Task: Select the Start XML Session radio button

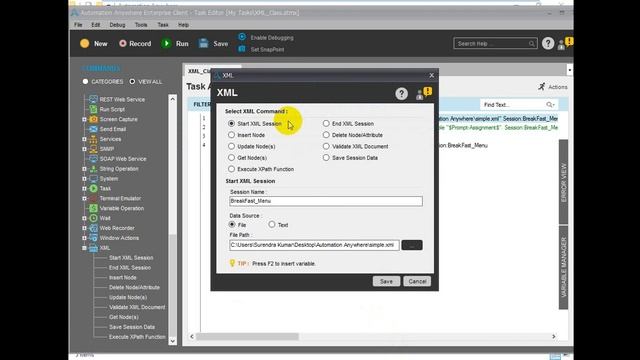Action: click(231, 123)
